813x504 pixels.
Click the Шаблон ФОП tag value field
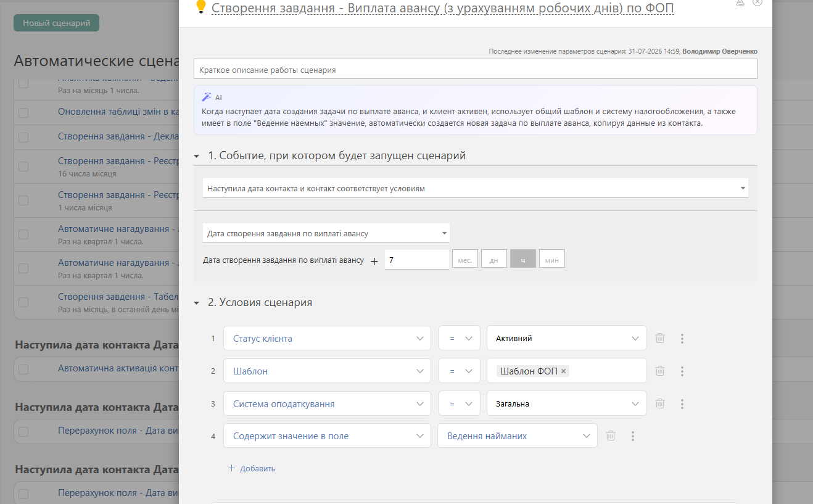pyautogui.click(x=567, y=371)
